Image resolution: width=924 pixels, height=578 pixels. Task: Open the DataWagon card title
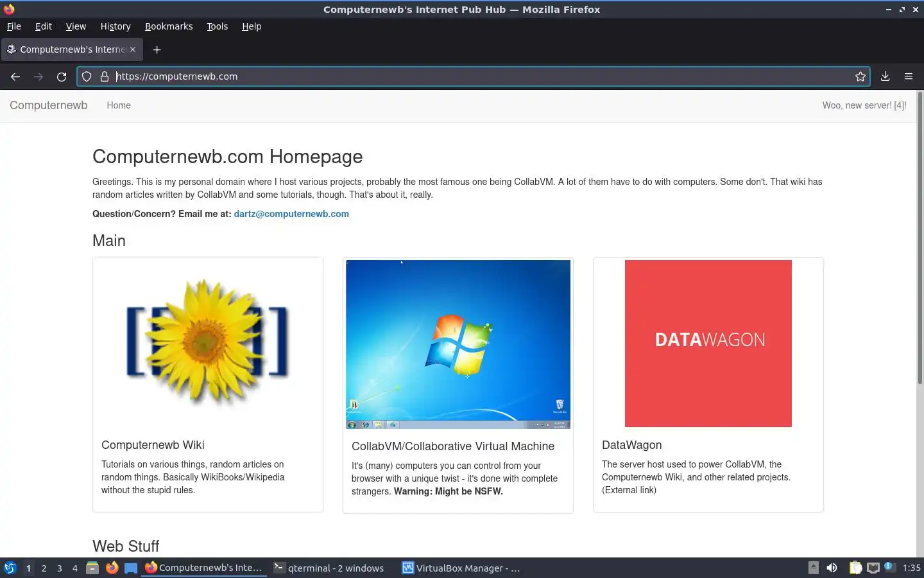click(632, 445)
